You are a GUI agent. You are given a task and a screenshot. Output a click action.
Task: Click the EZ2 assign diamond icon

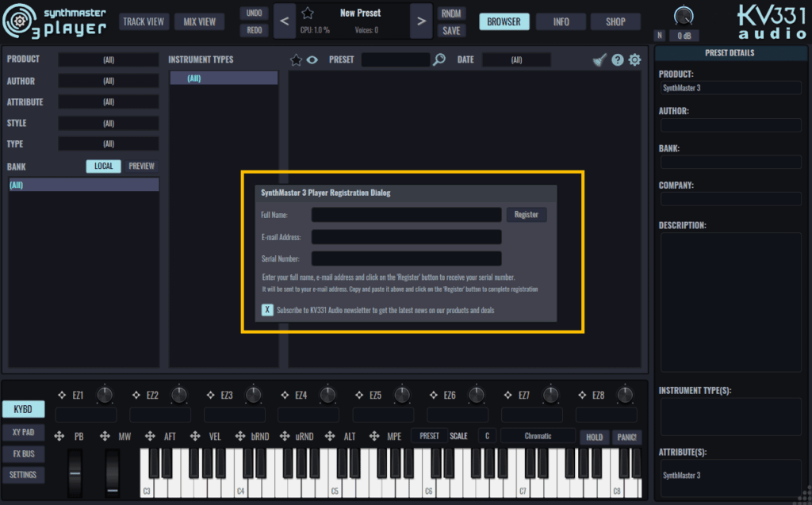point(136,395)
